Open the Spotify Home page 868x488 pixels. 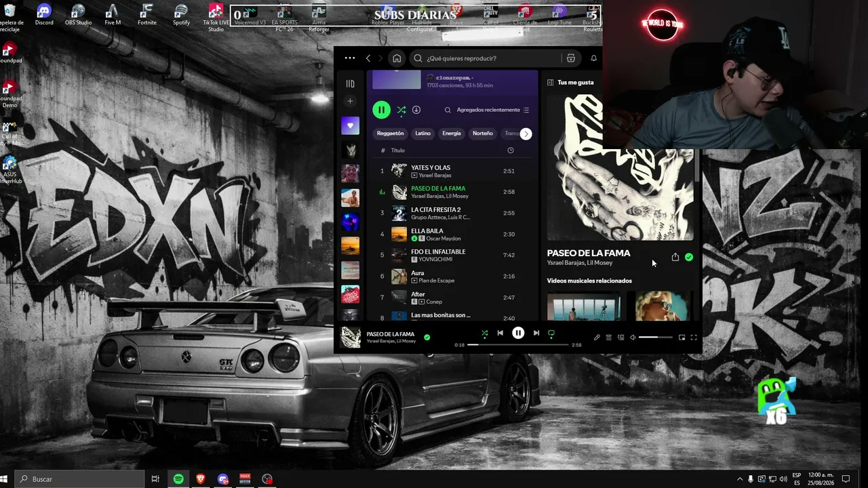coord(397,58)
